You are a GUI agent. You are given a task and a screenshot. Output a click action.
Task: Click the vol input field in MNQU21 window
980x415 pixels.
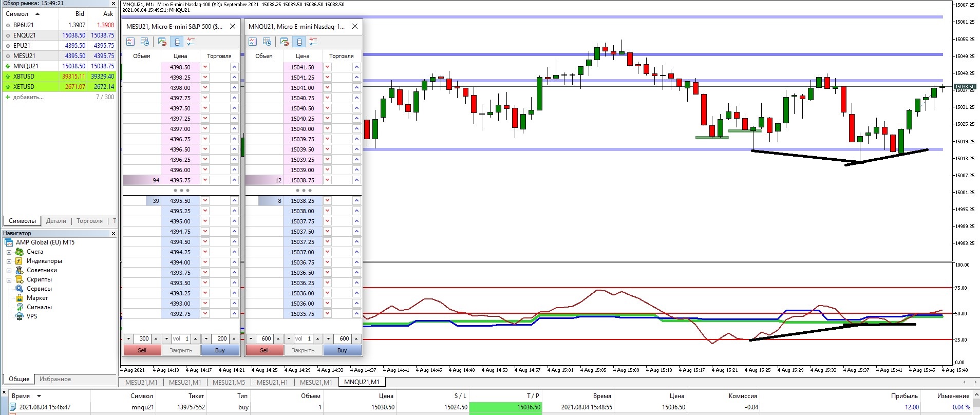click(x=303, y=338)
